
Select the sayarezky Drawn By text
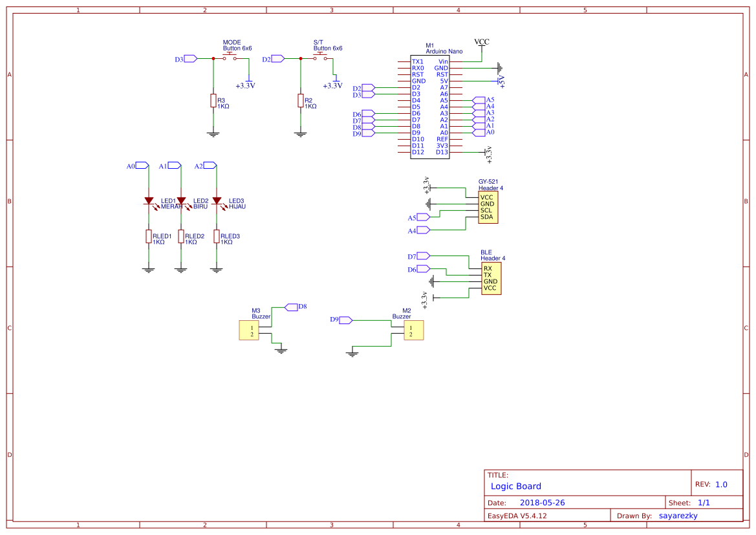678,515
